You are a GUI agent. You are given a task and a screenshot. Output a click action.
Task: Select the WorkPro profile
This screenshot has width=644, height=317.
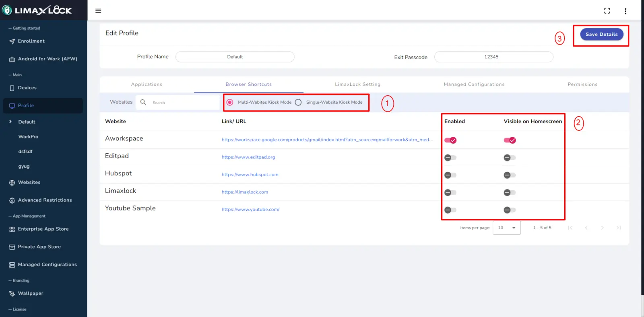[x=28, y=137]
